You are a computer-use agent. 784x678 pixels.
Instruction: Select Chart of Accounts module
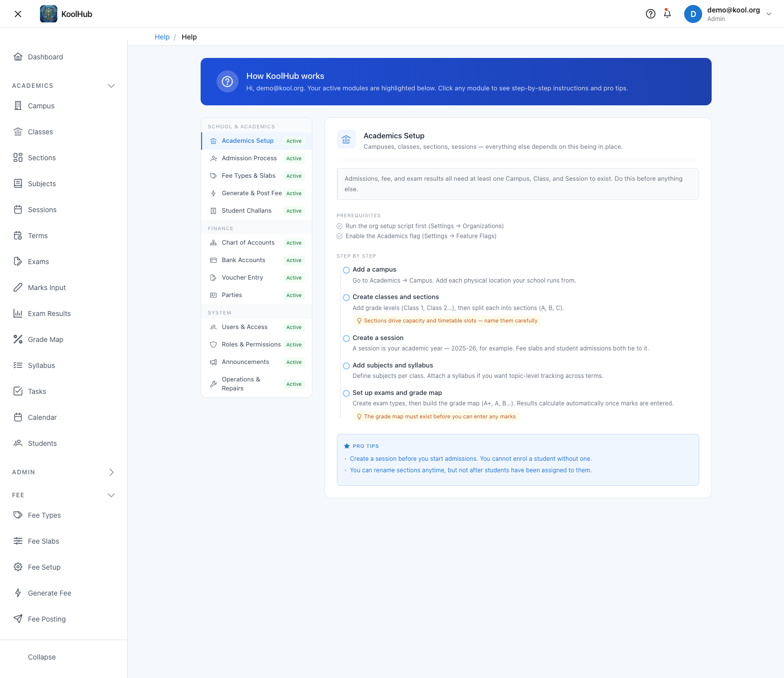[x=257, y=243]
